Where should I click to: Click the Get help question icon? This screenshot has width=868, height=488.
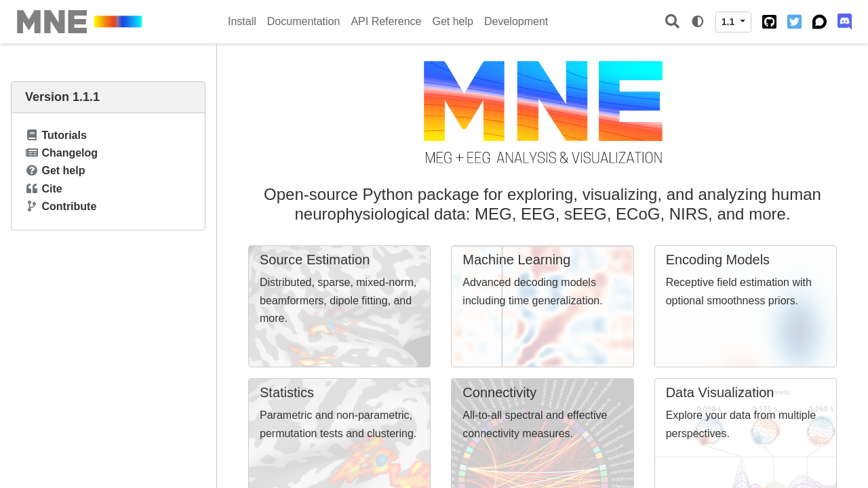[x=32, y=170]
